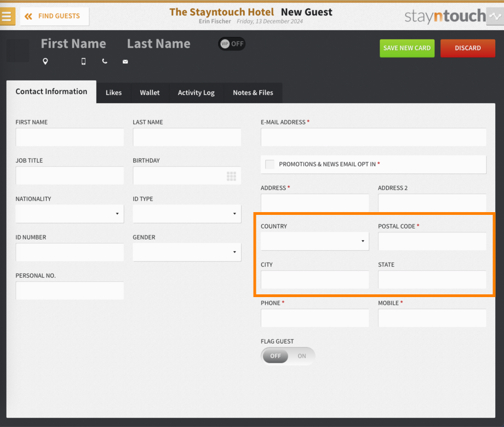Open the birthday calendar picker icon

(x=231, y=176)
